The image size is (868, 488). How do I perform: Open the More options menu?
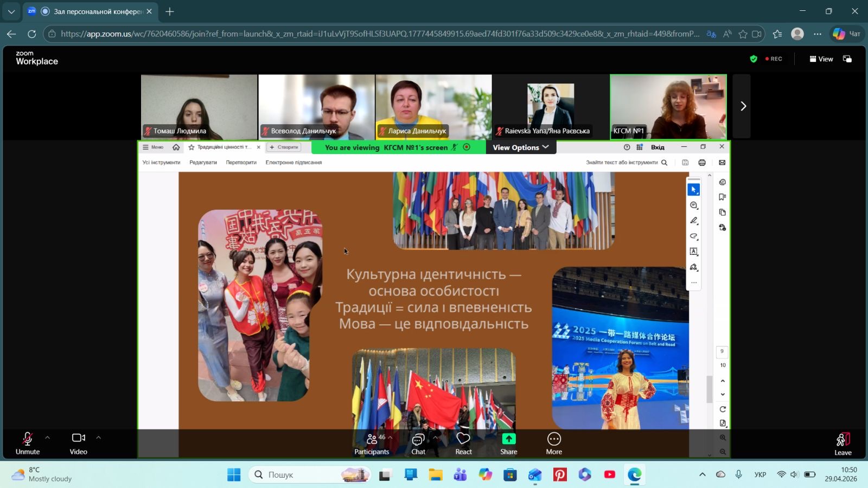pos(554,443)
